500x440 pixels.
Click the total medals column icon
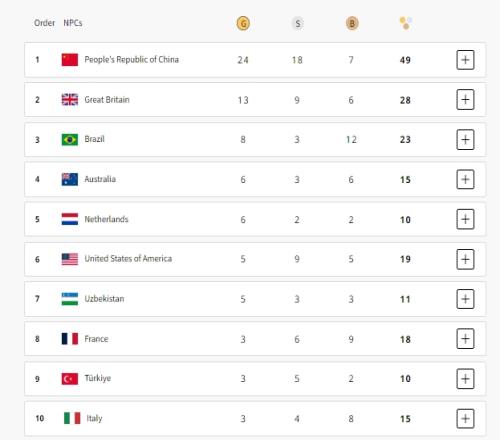click(x=406, y=23)
